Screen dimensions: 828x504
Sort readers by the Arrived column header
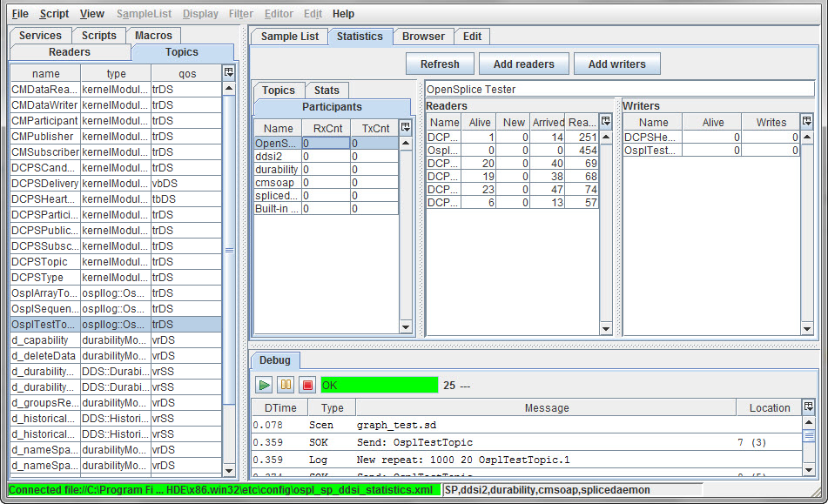(549, 123)
